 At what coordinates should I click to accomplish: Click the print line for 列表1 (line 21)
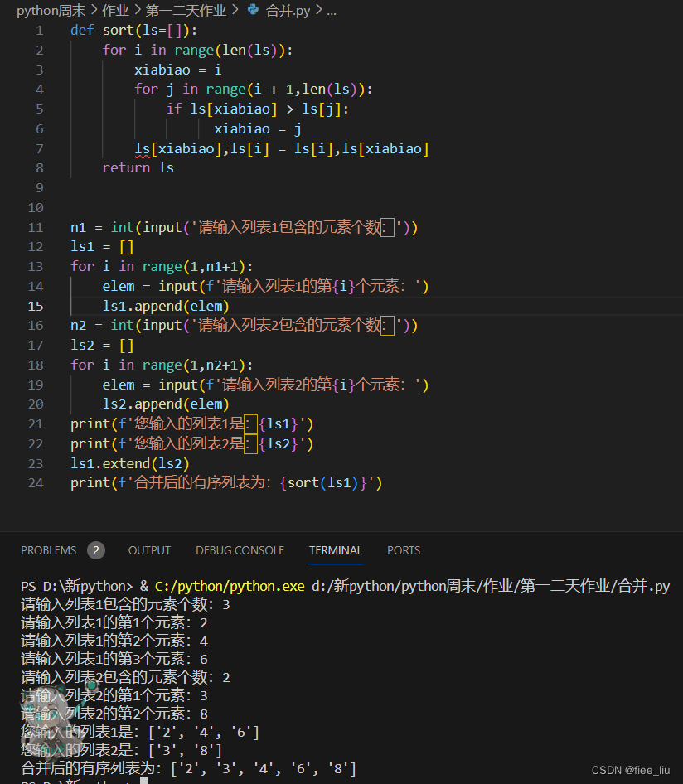pyautogui.click(x=192, y=424)
